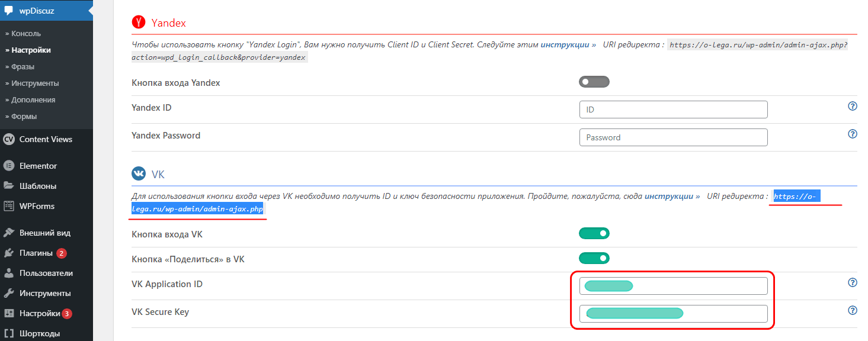Click the wpDiscuz speech bubble icon
The height and width of the screenshot is (341, 868).
coord(9,10)
